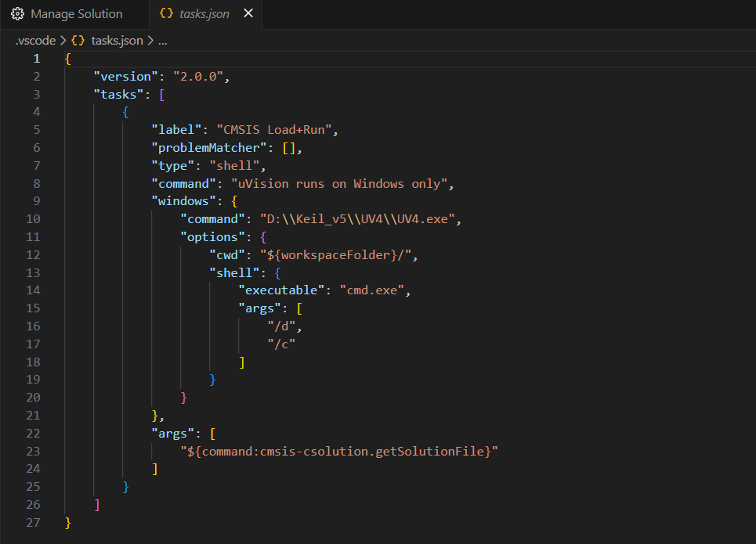The width and height of the screenshot is (756, 544).
Task: Close the tasks.json editor tab
Action: tap(248, 14)
